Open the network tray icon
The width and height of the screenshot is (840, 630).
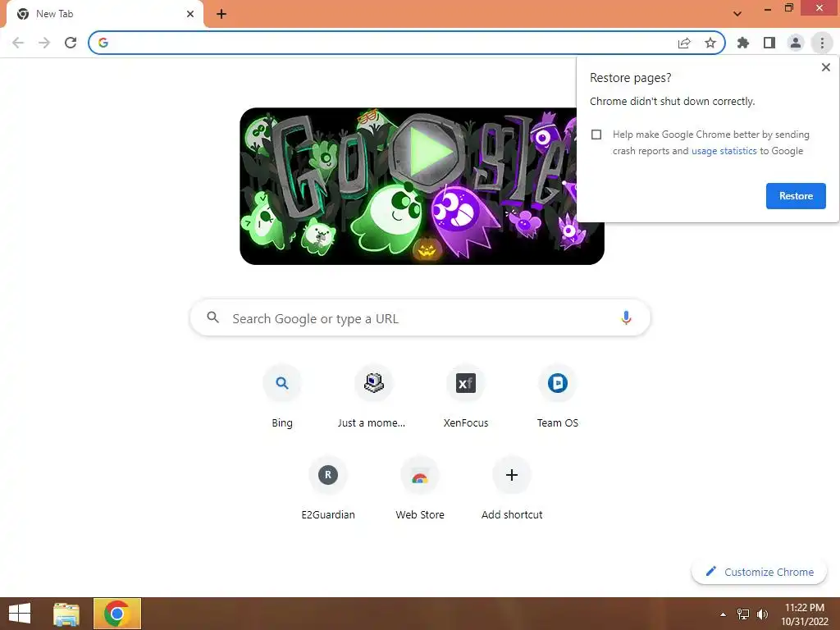pos(743,614)
